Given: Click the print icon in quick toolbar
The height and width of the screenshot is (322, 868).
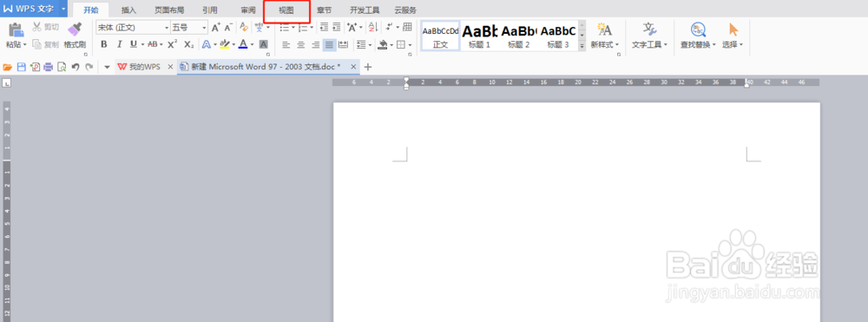Looking at the screenshot, I should click(48, 67).
